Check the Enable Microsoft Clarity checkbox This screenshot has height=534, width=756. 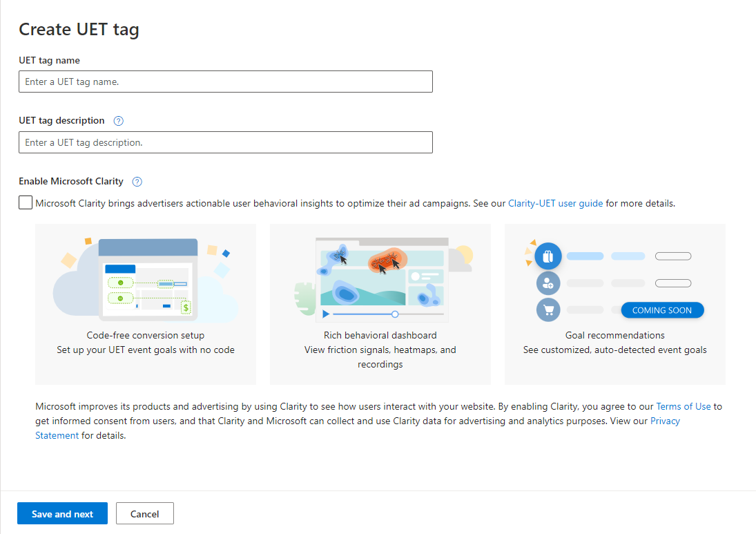(26, 202)
